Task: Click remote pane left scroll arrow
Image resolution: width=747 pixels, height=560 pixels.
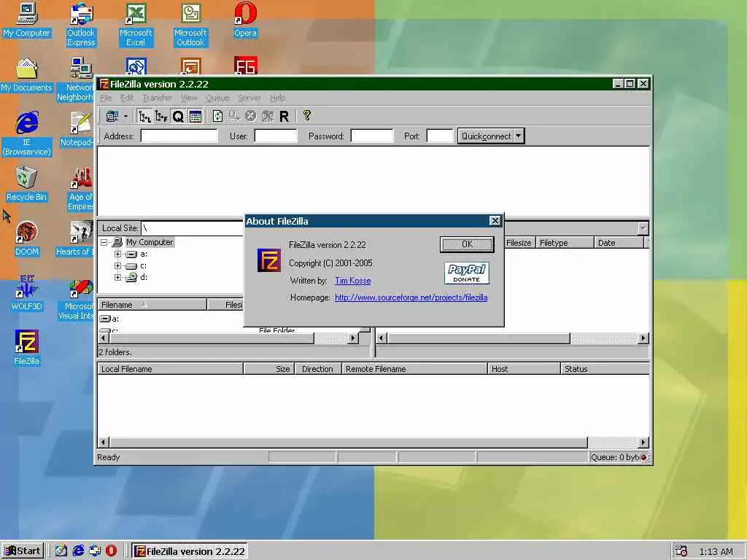Action: click(381, 338)
